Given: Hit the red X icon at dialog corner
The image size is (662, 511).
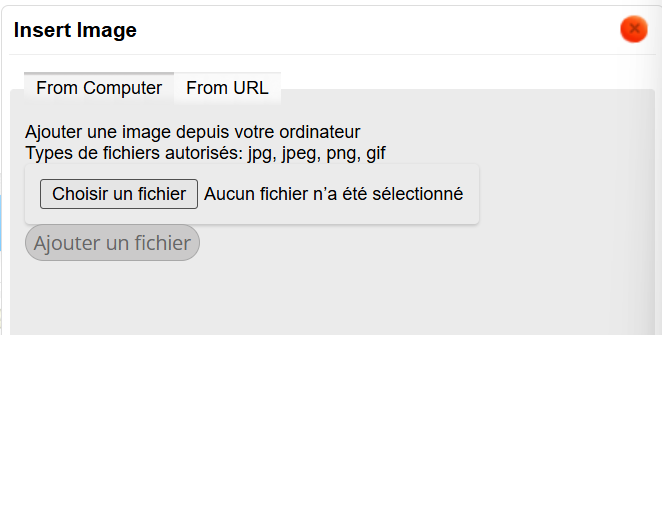Looking at the screenshot, I should [633, 30].
